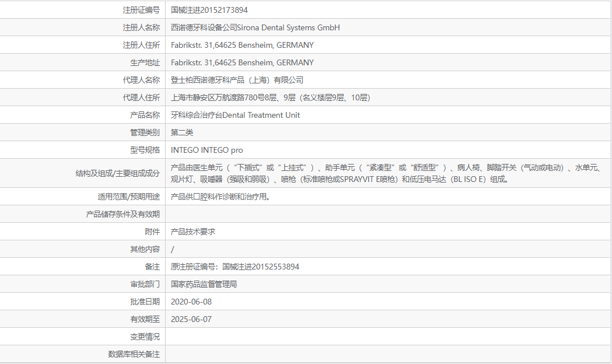
Task: Click the 变更情况 label
Action: click(145, 337)
